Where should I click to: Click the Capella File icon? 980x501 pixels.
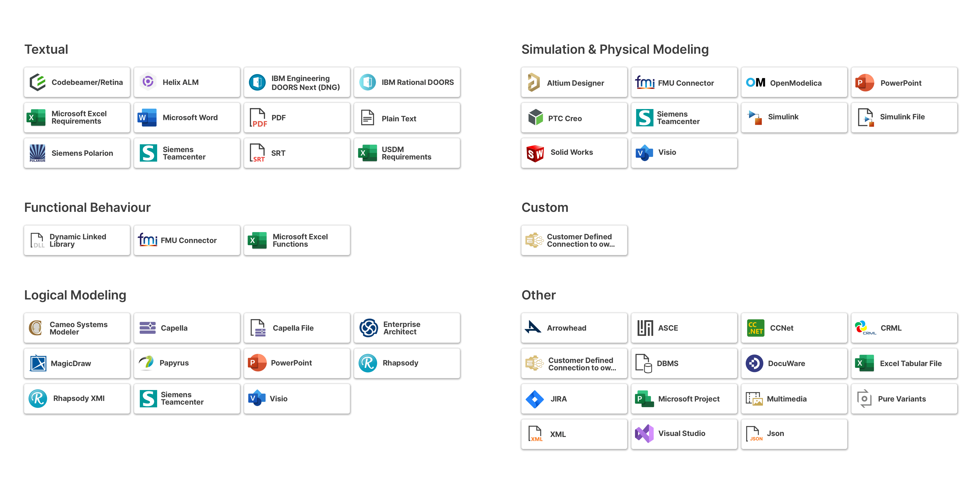[x=258, y=328]
